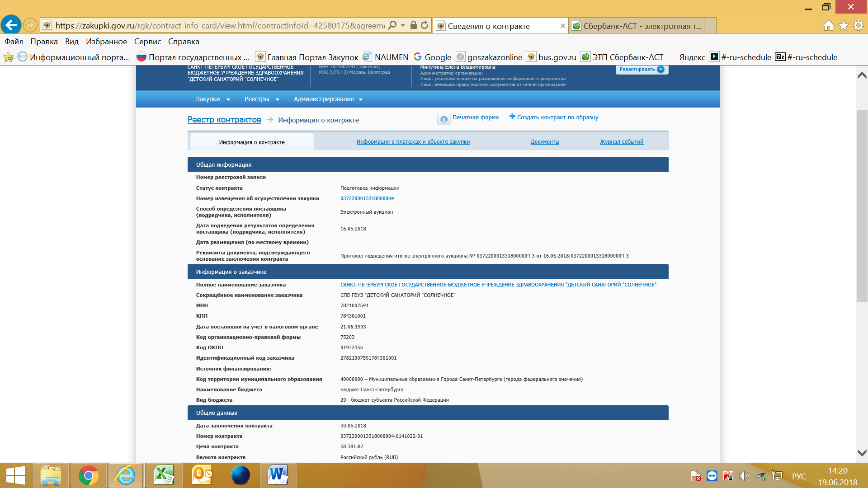
Task: Open the Избранное menu
Action: (106, 42)
